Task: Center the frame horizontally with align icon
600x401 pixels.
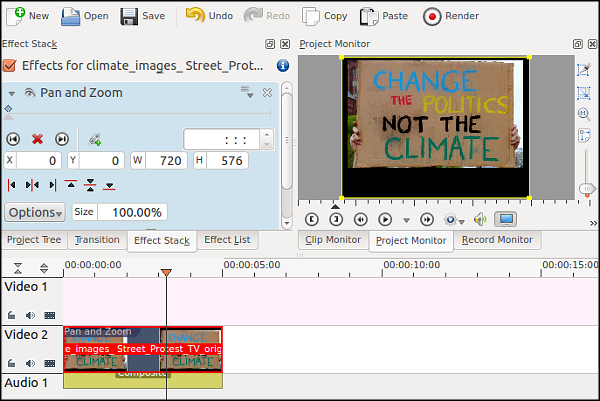Action: click(32, 185)
